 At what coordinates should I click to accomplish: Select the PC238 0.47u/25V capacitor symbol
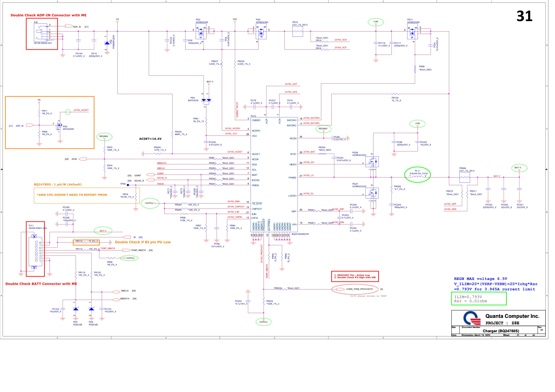[x=206, y=142]
